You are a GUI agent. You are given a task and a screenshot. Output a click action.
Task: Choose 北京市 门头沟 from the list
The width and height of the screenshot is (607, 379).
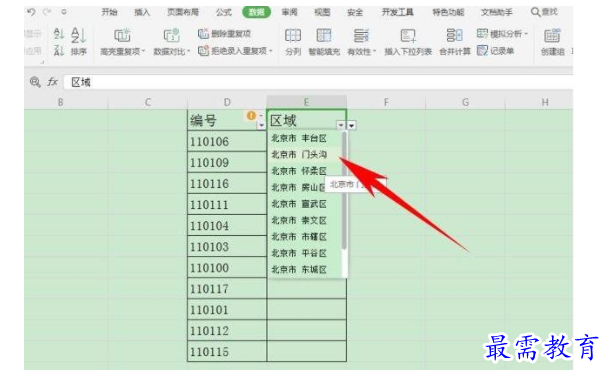[299, 155]
